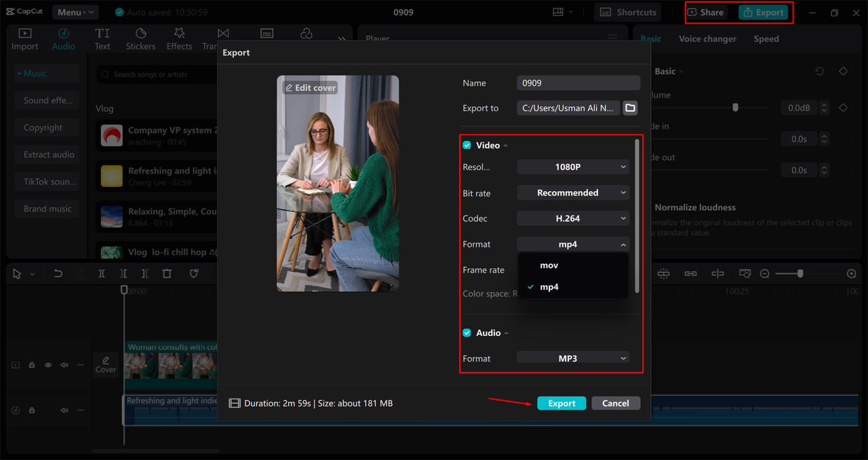868x460 pixels.
Task: Click the zoom out magnifier on timeline
Action: pos(765,274)
